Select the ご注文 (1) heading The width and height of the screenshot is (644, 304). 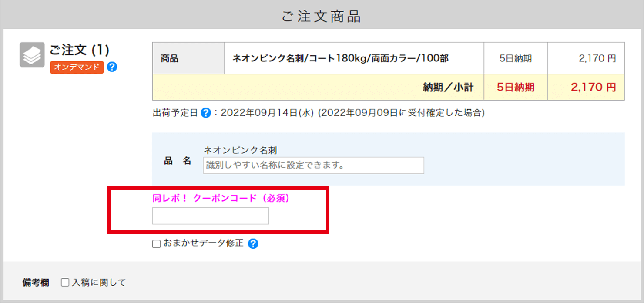[x=79, y=50]
